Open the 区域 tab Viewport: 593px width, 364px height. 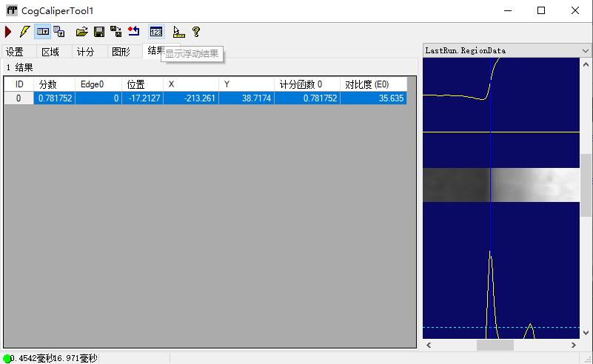(50, 52)
